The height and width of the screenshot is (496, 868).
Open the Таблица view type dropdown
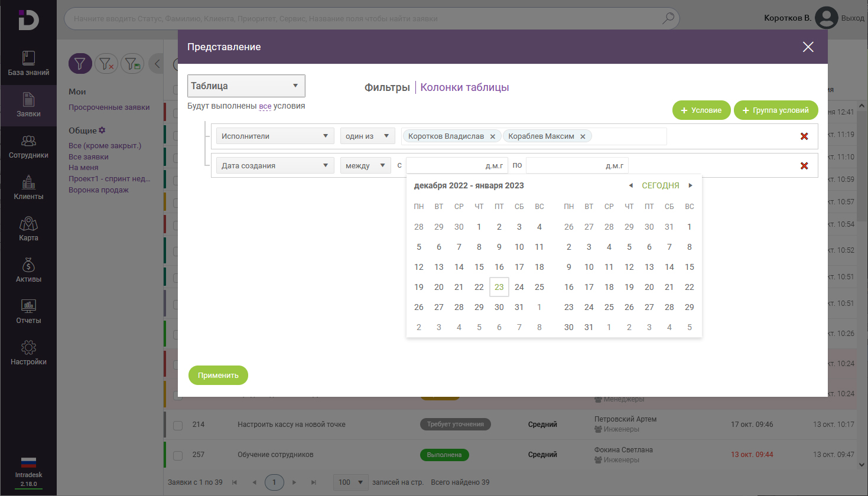[246, 86]
